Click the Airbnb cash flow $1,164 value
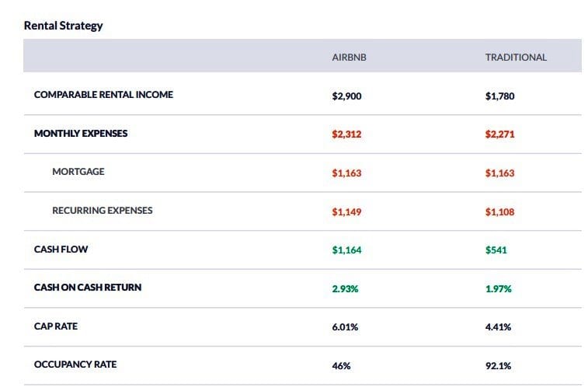 point(346,250)
